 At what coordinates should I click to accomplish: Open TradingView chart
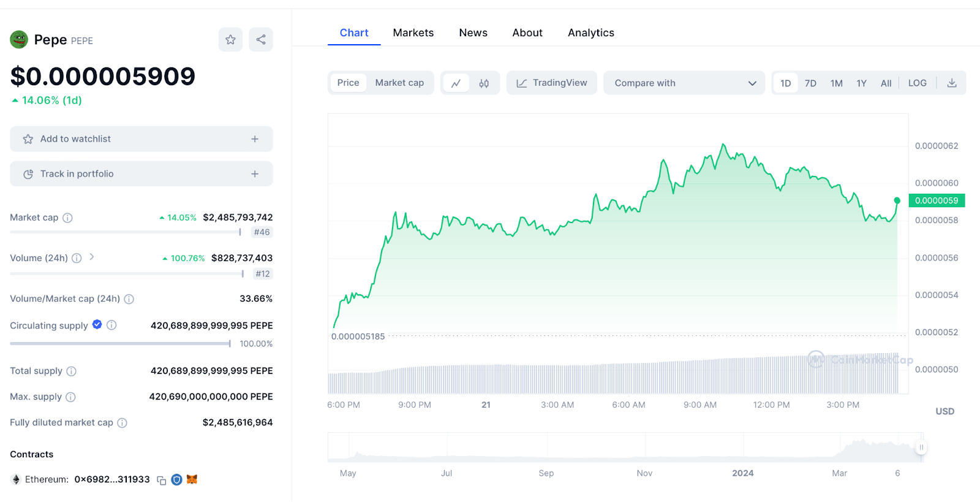(x=552, y=83)
